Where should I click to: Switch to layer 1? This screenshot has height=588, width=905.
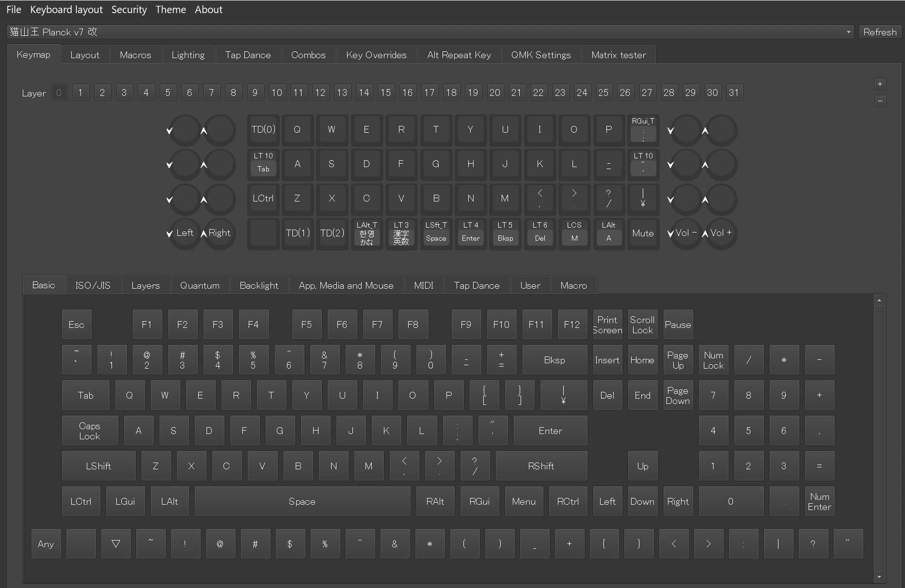[80, 93]
